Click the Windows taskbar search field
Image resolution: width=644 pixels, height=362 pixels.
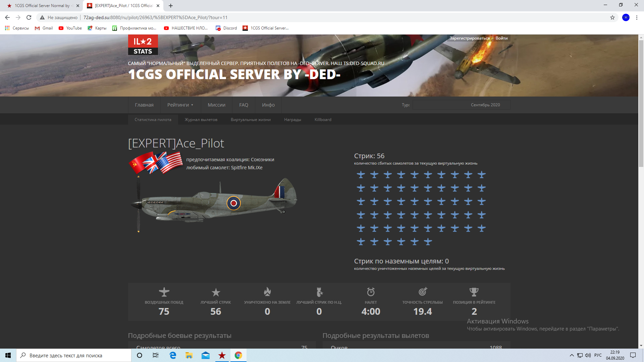74,355
